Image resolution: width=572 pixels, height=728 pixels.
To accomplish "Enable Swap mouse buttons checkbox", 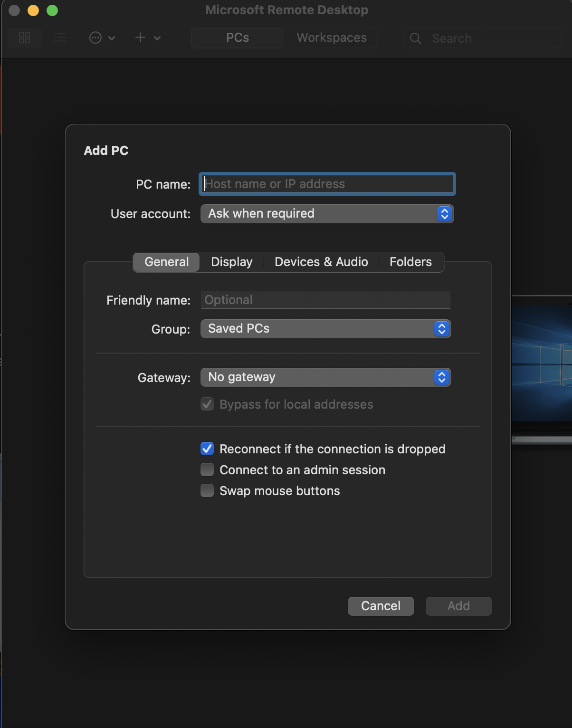I will [x=207, y=490].
